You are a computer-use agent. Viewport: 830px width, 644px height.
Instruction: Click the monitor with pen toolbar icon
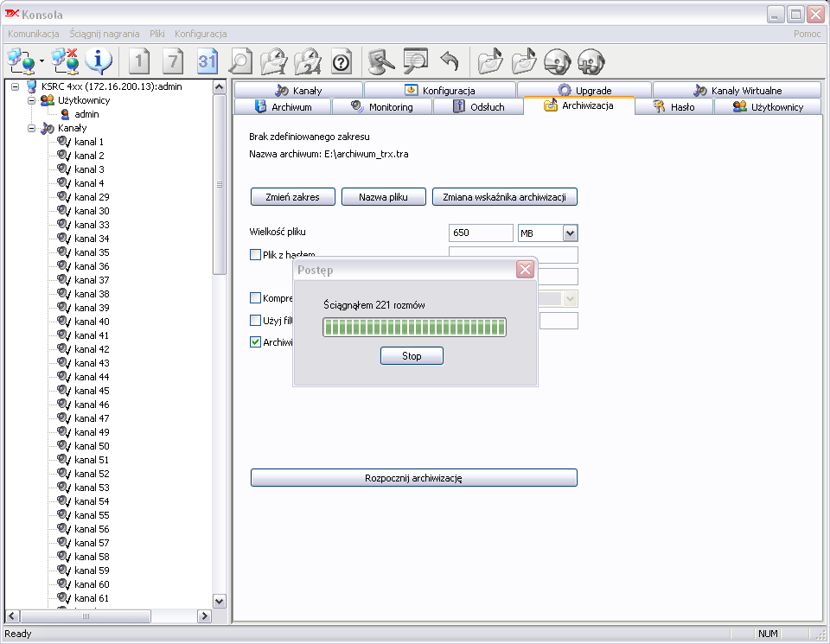(x=381, y=61)
